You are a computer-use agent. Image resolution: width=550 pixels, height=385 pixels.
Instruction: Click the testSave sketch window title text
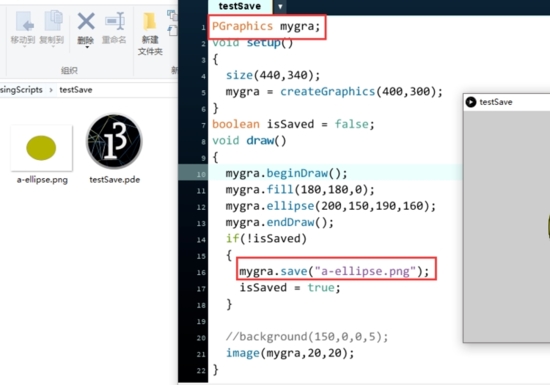496,102
